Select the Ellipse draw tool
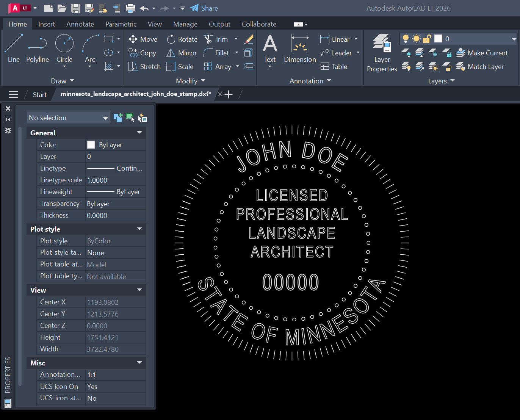 click(x=109, y=53)
